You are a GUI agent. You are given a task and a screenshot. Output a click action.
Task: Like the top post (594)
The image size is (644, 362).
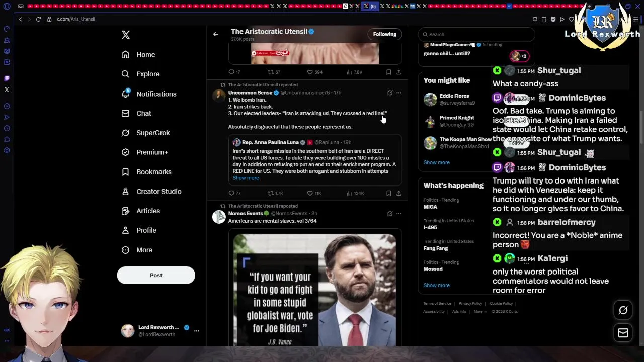coord(315,72)
